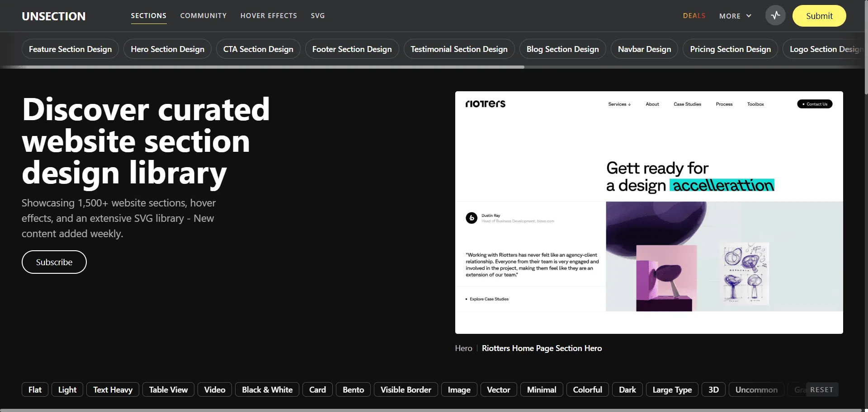Enable the Black & White filter
Image resolution: width=868 pixels, height=412 pixels.
(267, 389)
